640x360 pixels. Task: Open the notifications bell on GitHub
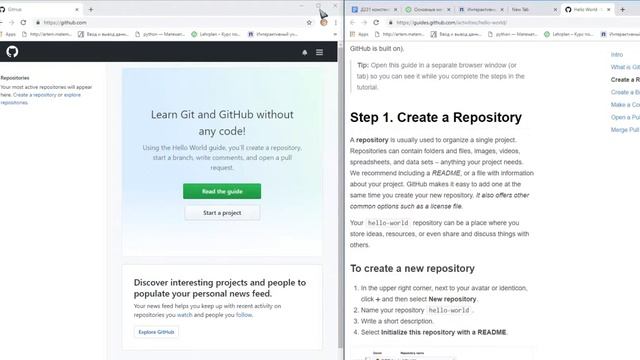click(304, 52)
